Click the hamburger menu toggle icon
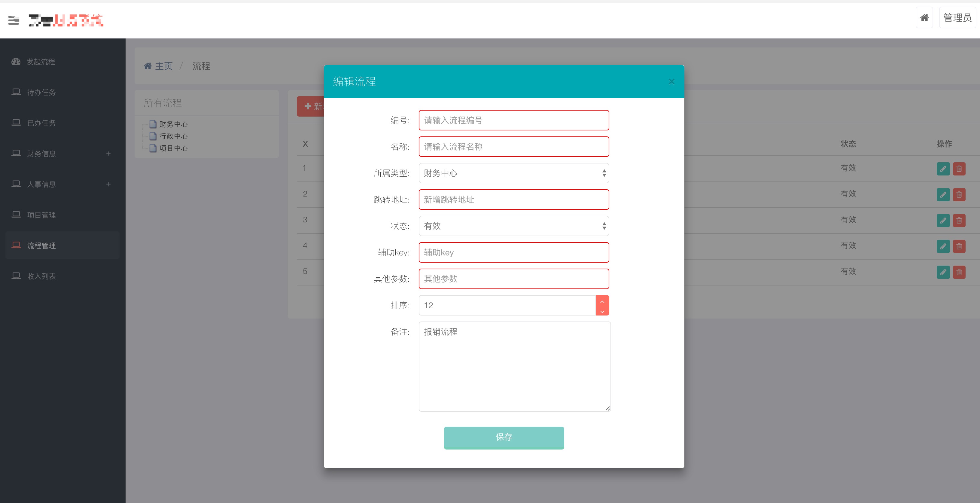The width and height of the screenshot is (980, 503). pyautogui.click(x=14, y=20)
